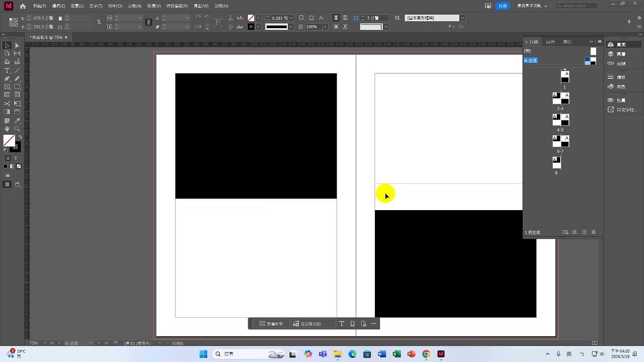Open Layers panel from dock
Screen dimensions: 644x362
tap(617, 54)
